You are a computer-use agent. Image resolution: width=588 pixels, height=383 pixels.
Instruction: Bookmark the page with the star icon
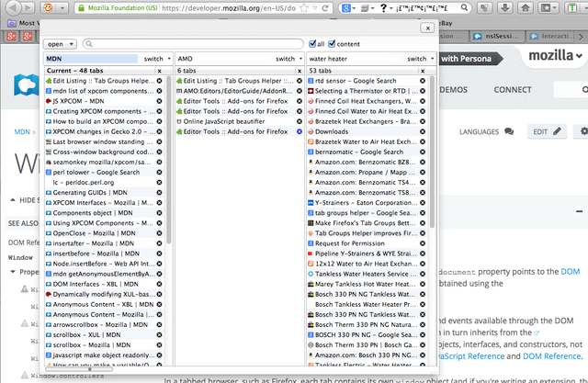304,8
